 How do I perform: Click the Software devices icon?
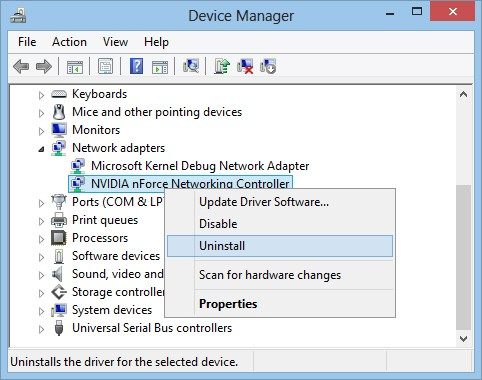[59, 256]
